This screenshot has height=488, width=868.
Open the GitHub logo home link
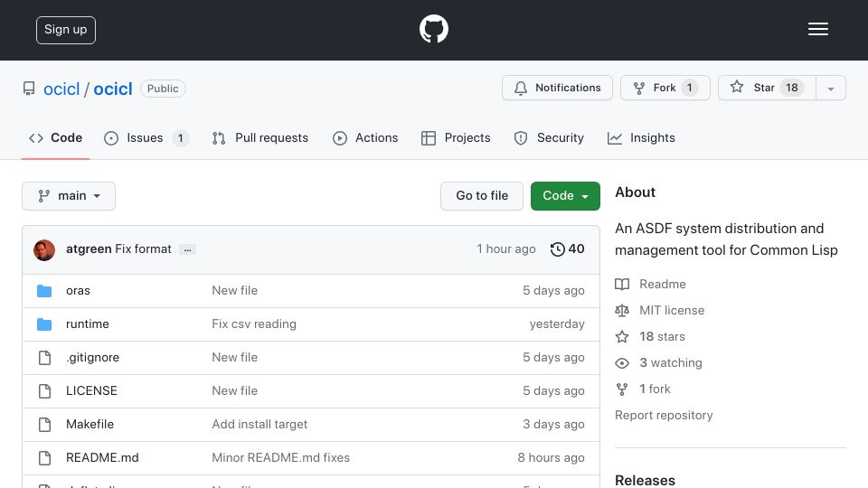[433, 29]
